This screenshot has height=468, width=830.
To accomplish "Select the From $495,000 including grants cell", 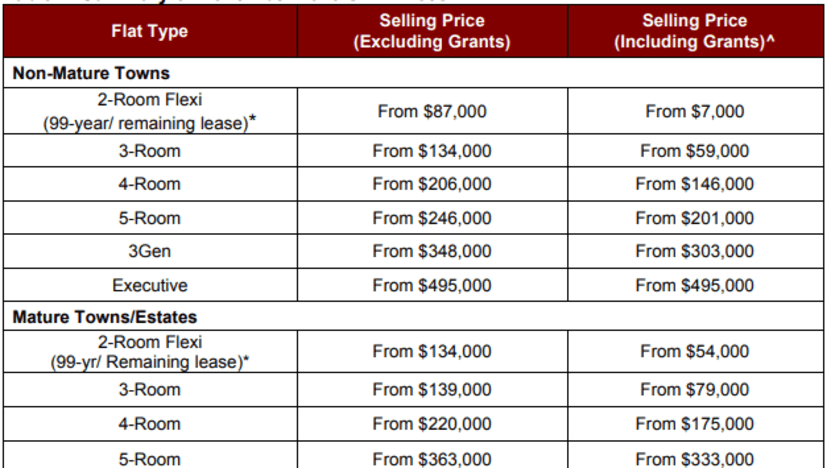I will coord(695,285).
